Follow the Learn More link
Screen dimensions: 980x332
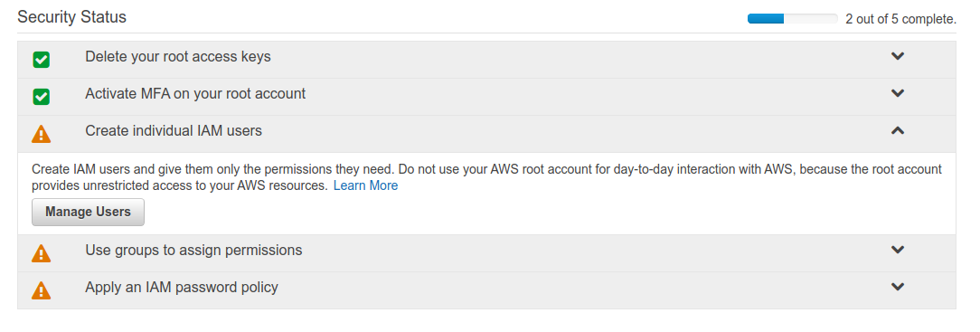point(365,185)
